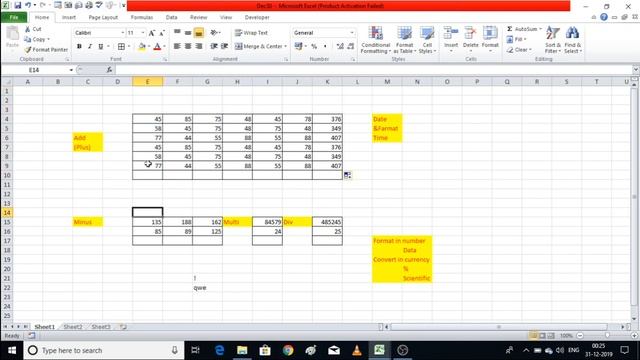Apply the red Font Color
The width and height of the screenshot is (640, 360).
[x=157, y=47]
